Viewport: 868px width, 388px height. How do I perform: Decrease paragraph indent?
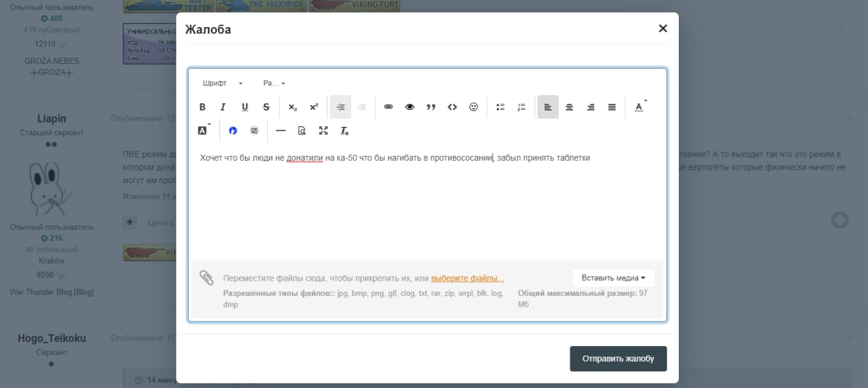click(x=361, y=107)
